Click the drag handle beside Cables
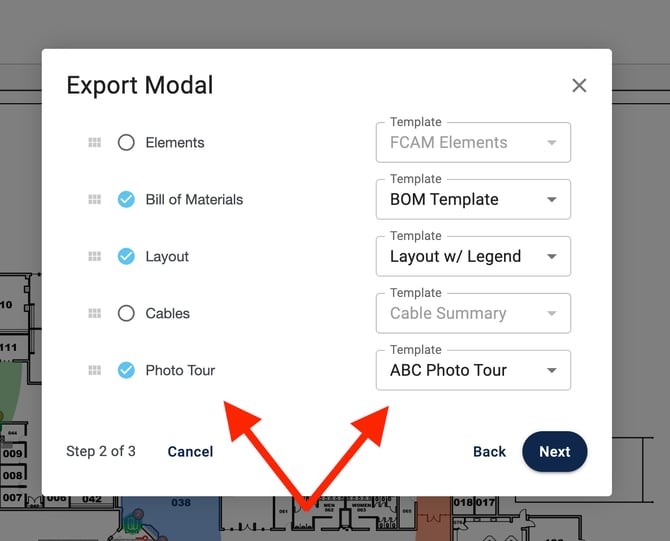This screenshot has height=541, width=670. point(94,314)
